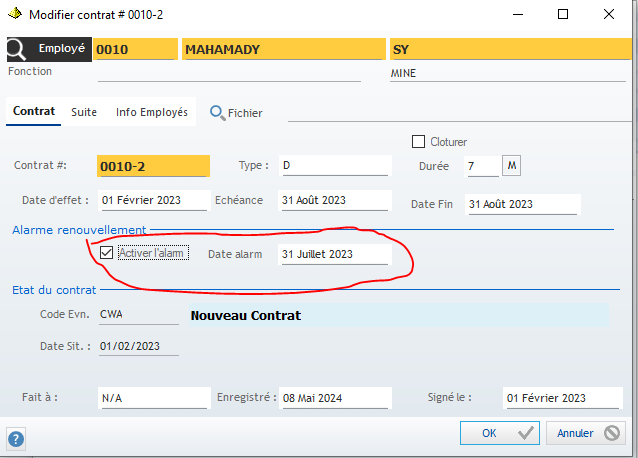Click the Signé le date field
638x458 pixels.
556,398
